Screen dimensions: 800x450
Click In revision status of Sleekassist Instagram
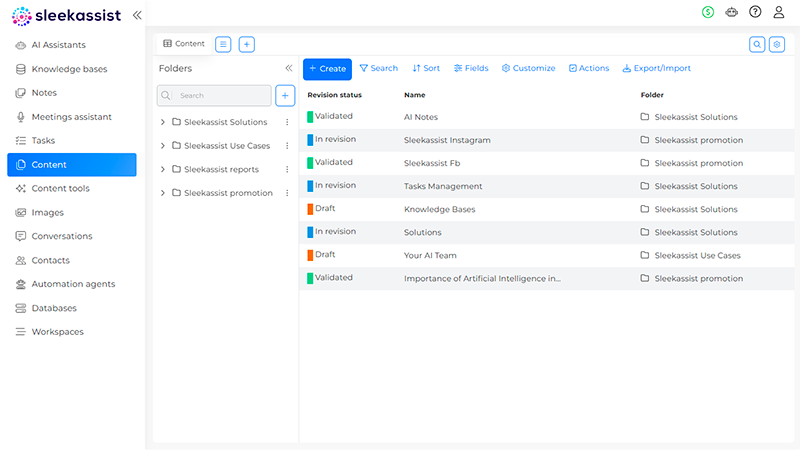[332, 139]
